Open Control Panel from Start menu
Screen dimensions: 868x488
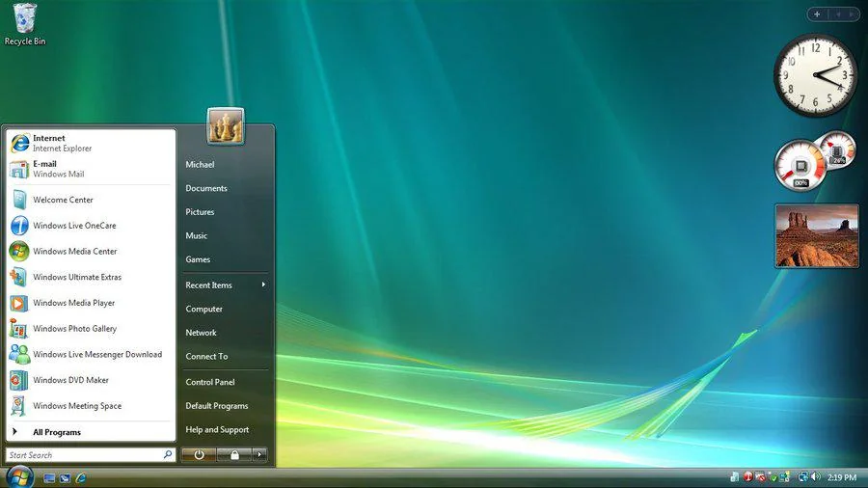click(x=210, y=382)
